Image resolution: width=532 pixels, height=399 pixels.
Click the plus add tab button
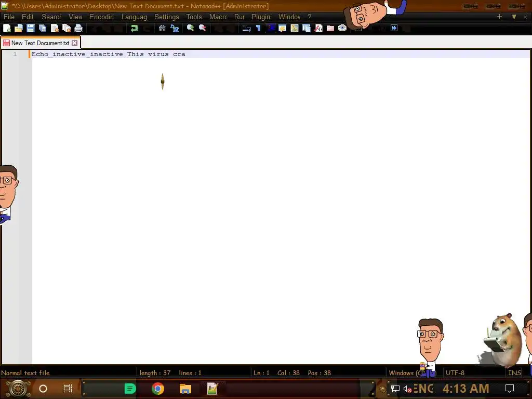[499, 17]
